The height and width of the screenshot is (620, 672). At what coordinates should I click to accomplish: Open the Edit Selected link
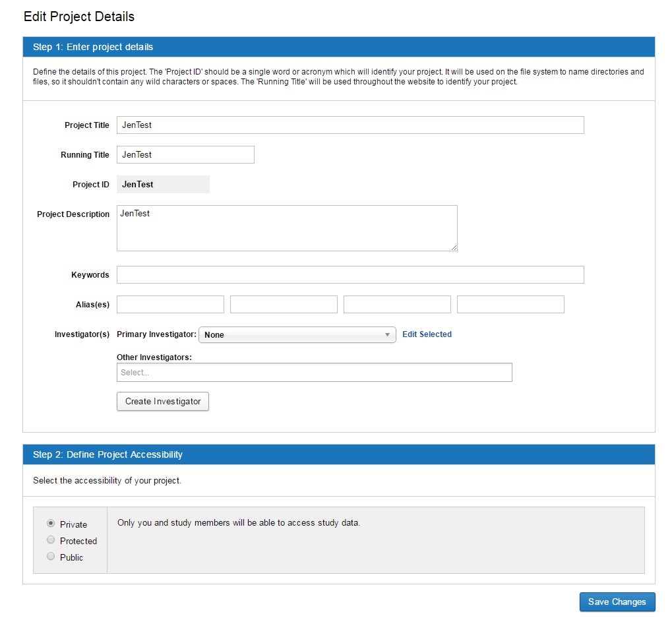[x=427, y=334]
